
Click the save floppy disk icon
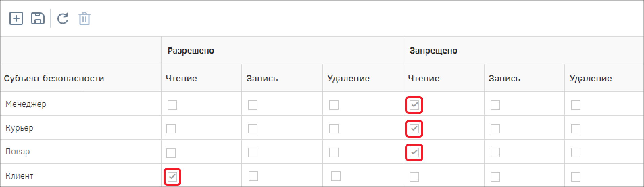coord(38,18)
